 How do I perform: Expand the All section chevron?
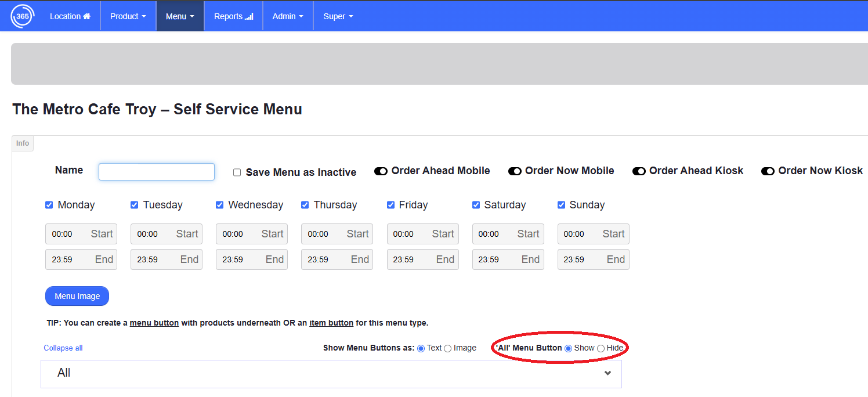click(607, 373)
